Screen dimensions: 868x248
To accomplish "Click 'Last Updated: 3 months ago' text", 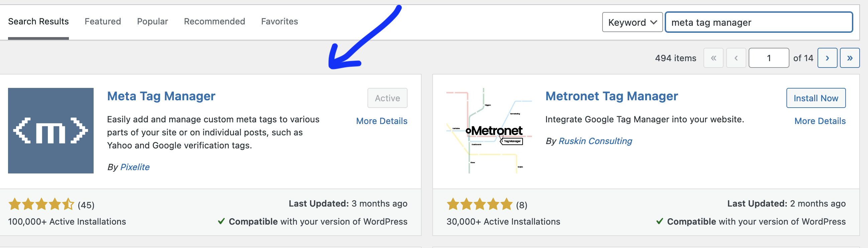I will [348, 204].
